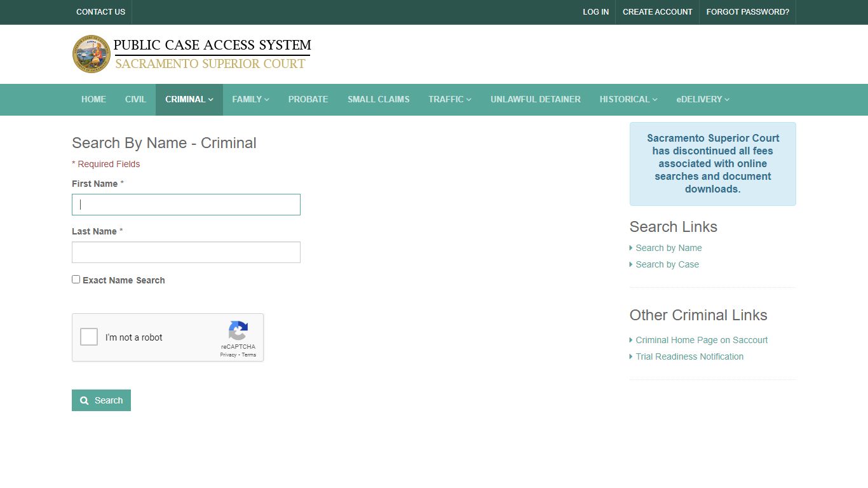Screen dimensions: 868x488
Task: Expand the eDELIVERY menu dropdown
Action: [703, 99]
